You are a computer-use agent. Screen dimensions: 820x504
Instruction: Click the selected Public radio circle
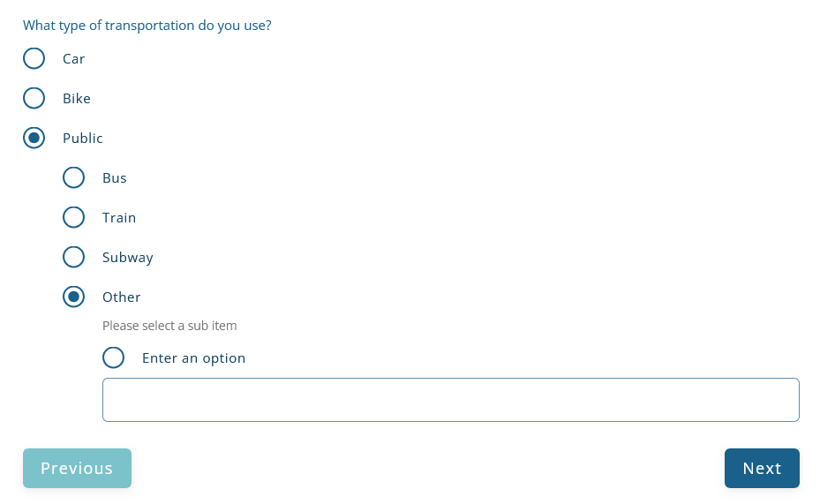(34, 138)
